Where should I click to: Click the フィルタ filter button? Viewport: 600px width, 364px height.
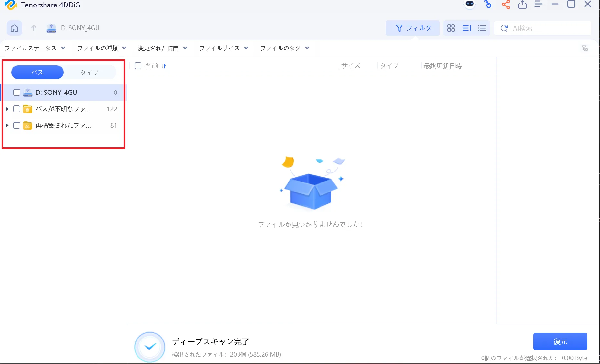(x=413, y=28)
